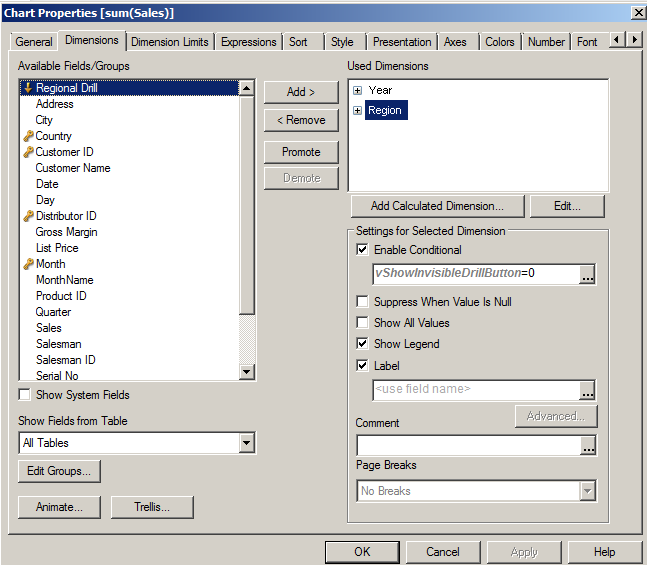This screenshot has width=647, height=565.
Task: Click the Add > button
Action: [301, 92]
